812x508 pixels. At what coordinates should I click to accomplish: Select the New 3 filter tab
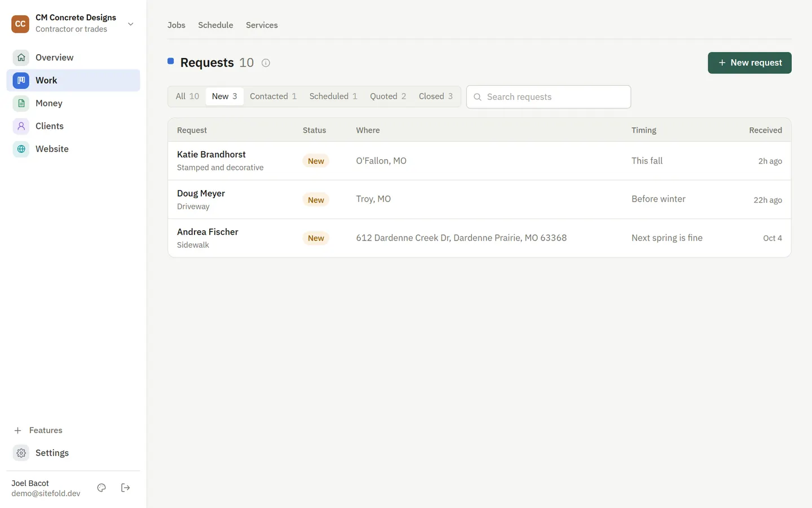(224, 97)
